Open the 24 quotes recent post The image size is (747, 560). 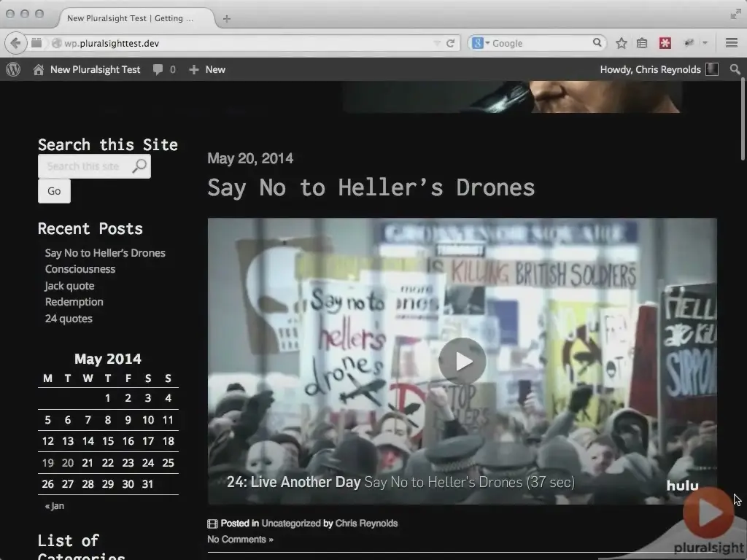[69, 319]
